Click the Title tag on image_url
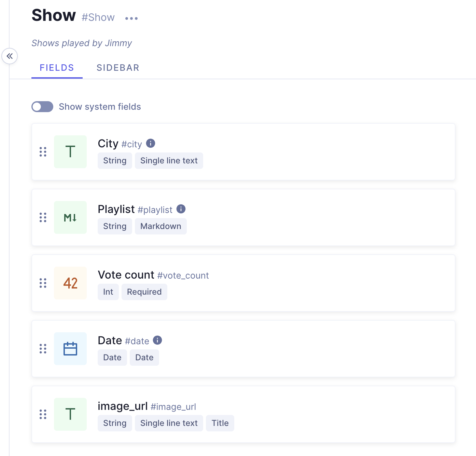Viewport: 476px width, 456px height. (220, 423)
